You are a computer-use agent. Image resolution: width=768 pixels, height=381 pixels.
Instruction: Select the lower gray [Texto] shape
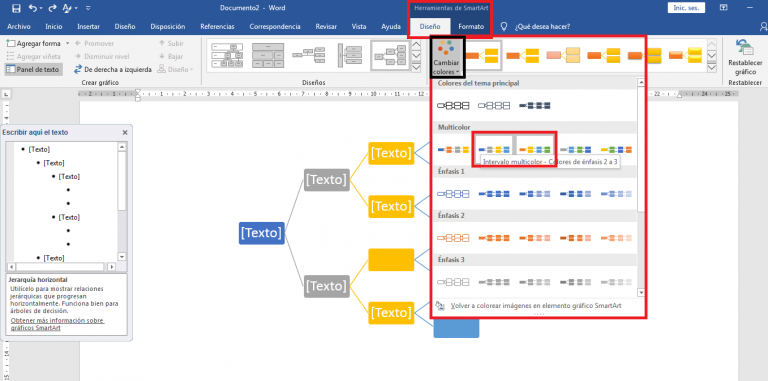(327, 286)
